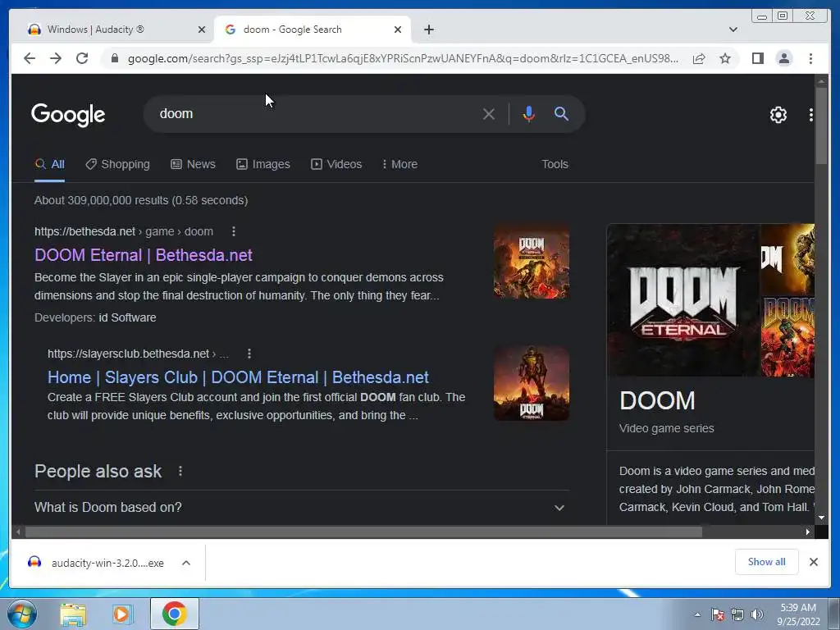Screen dimensions: 840x630
Task: Switch to Videos results
Action: (x=336, y=164)
